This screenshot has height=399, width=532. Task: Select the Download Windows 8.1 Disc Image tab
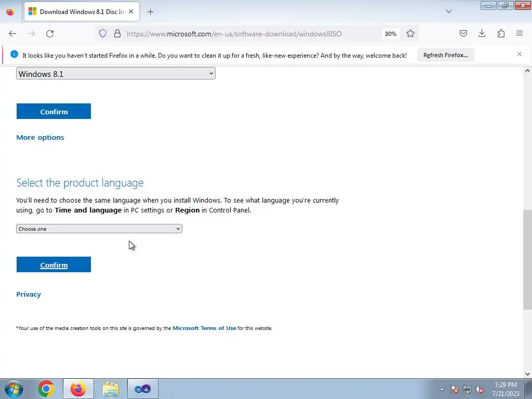(82, 12)
